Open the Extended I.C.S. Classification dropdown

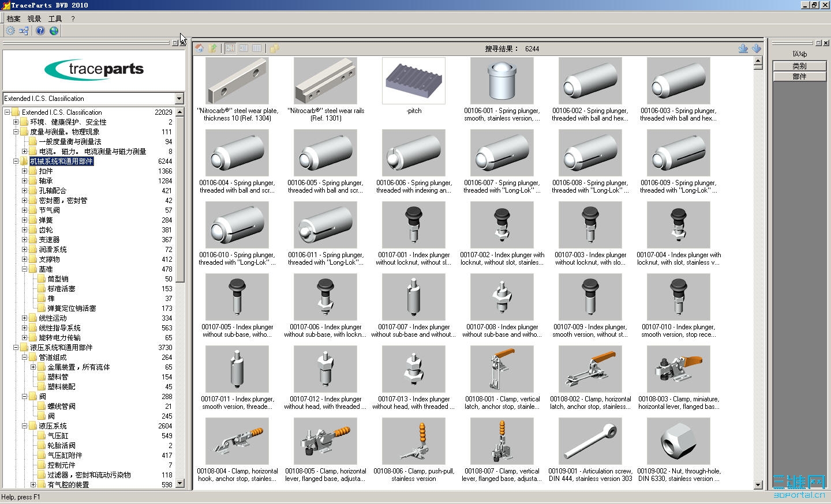point(179,99)
